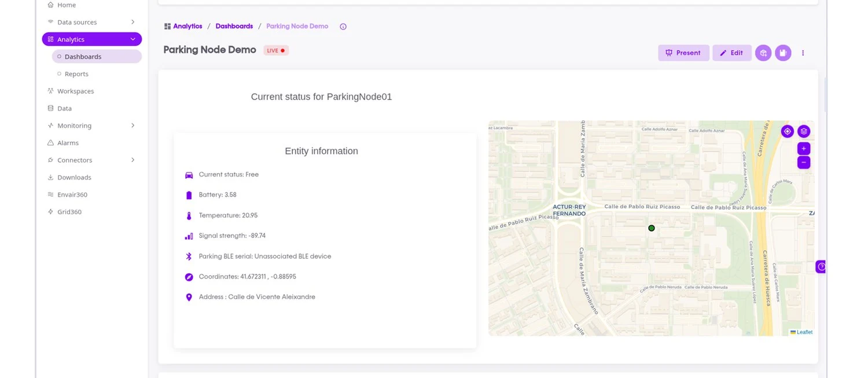Open the three-dot more options menu
868x378 pixels.
tap(803, 53)
